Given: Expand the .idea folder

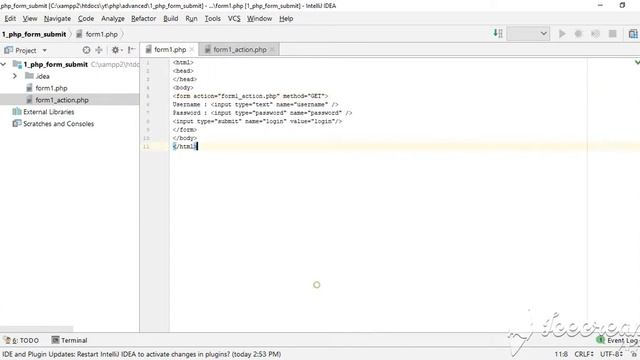Looking at the screenshot, I should [15, 76].
